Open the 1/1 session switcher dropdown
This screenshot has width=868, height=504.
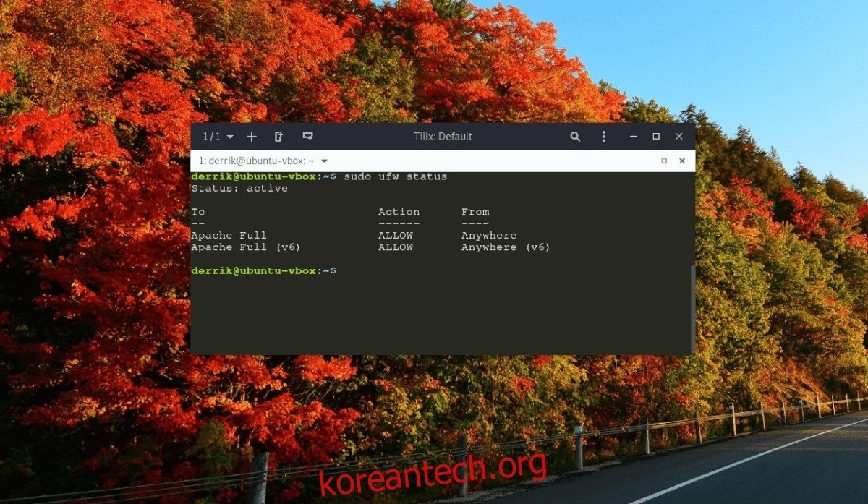coord(218,137)
